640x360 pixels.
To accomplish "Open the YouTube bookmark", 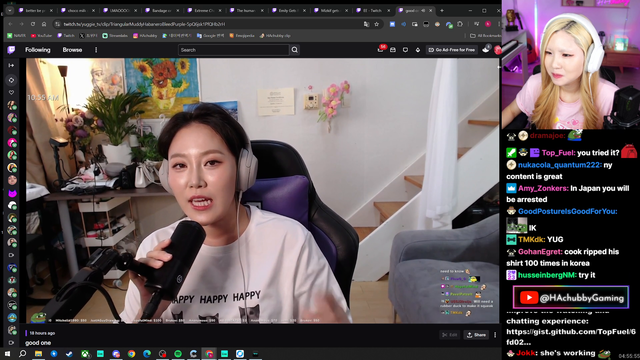I will pyautogui.click(x=42, y=36).
